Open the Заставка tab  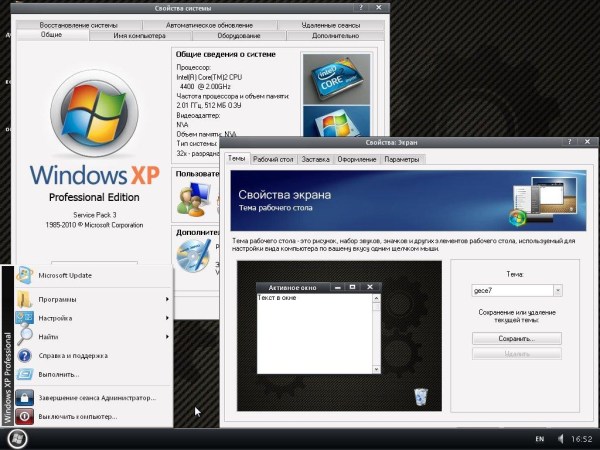click(x=315, y=159)
